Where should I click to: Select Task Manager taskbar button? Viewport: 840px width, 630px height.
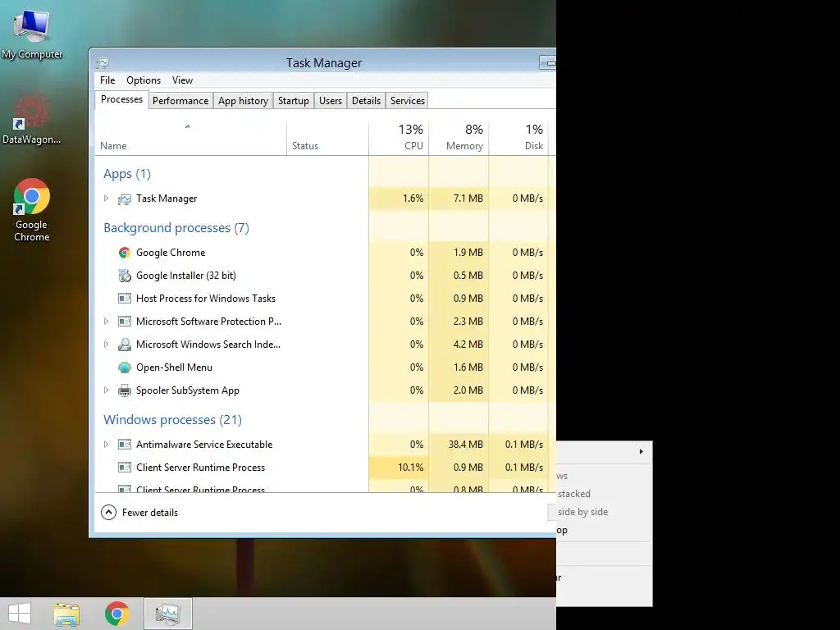coord(167,614)
